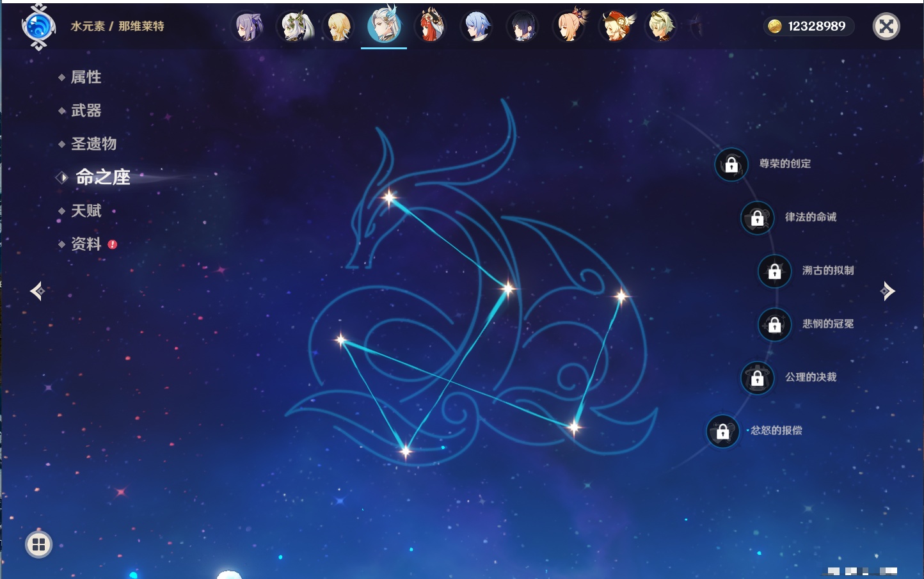Select Yoimiya's orange-haired avatar
The image size is (924, 579).
click(568, 27)
